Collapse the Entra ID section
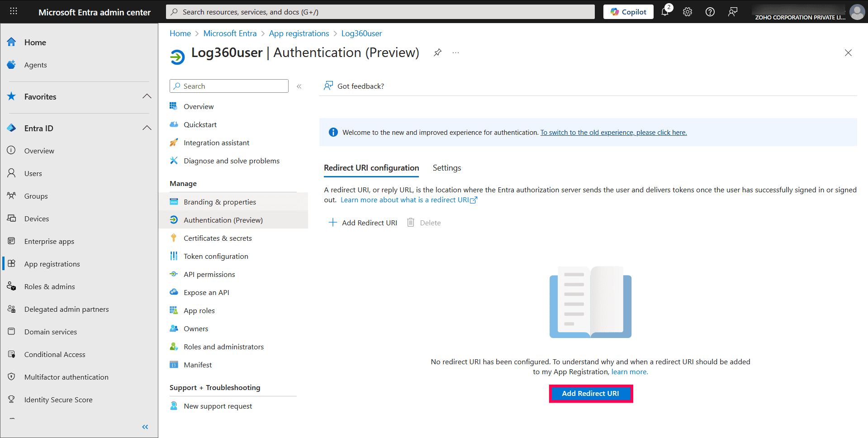 click(x=147, y=128)
